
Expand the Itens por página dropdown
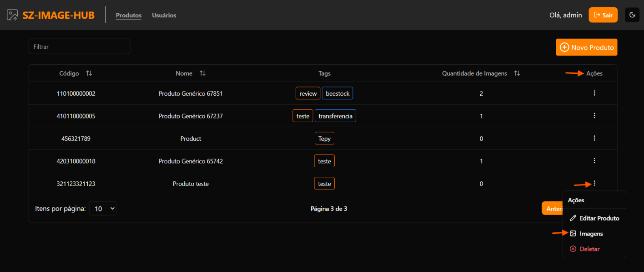click(x=103, y=209)
